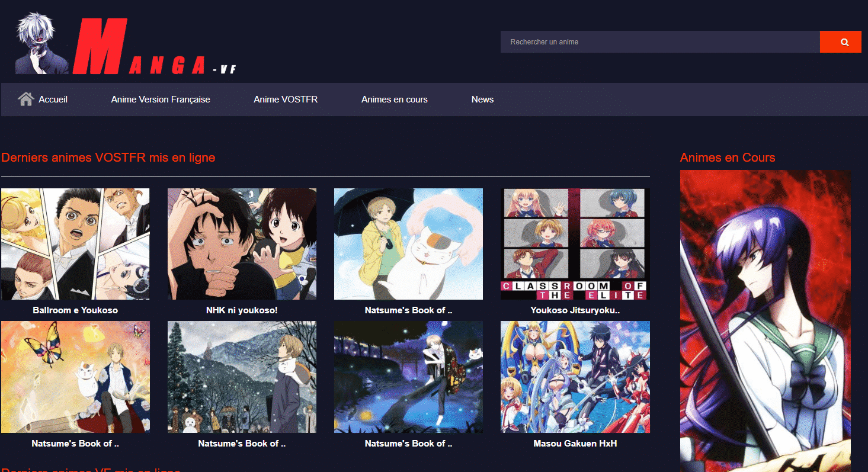Screen dimensions: 868x472
Task: Open the Masou Gakuen HxH anime page
Action: click(575, 443)
